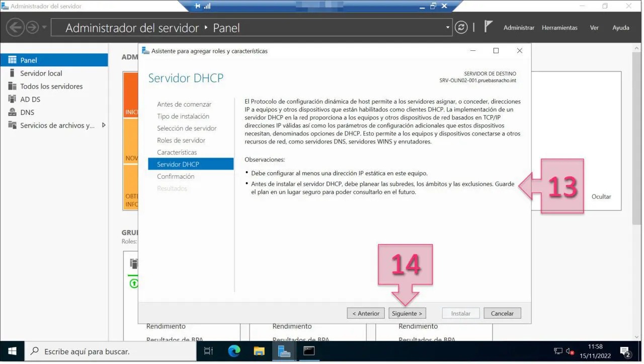Image resolution: width=644 pixels, height=364 pixels.
Task: Click the Task View taskbar icon
Action: (x=208, y=351)
